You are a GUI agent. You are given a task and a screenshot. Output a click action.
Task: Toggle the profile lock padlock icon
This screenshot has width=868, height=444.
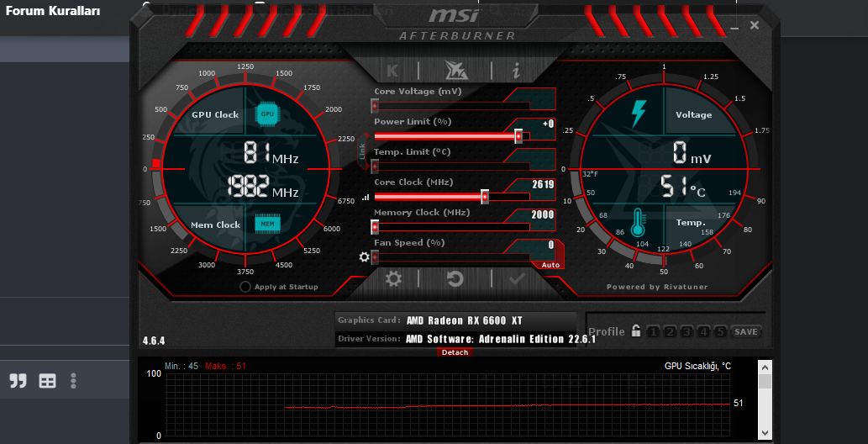pos(636,331)
